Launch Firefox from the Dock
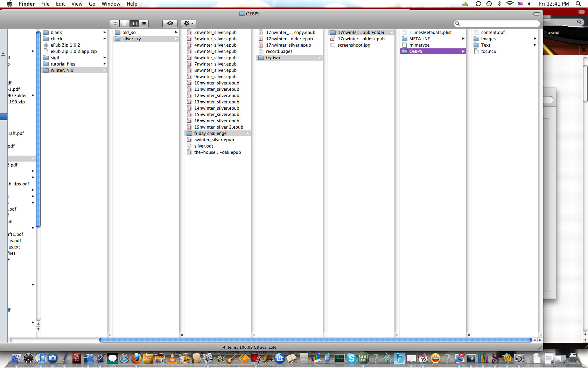This screenshot has width=588, height=368. click(136, 358)
